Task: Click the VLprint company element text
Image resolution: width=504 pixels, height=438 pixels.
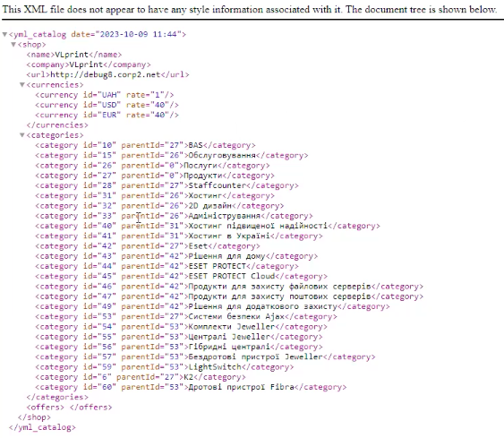Action: pyautogui.click(x=86, y=64)
